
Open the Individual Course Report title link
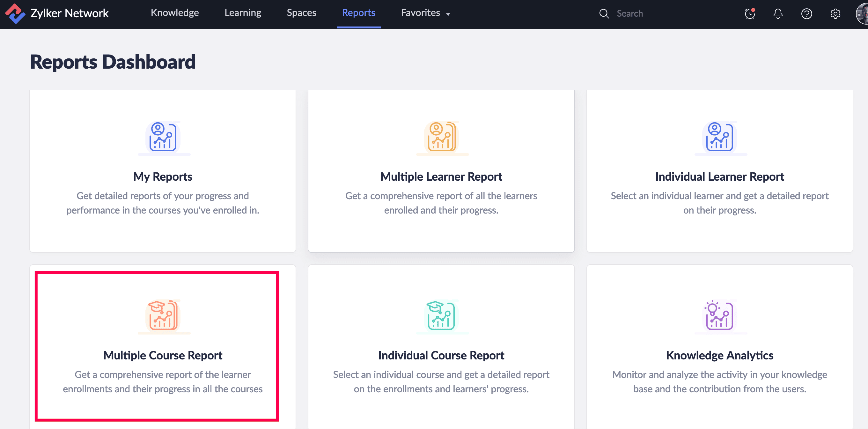click(441, 355)
